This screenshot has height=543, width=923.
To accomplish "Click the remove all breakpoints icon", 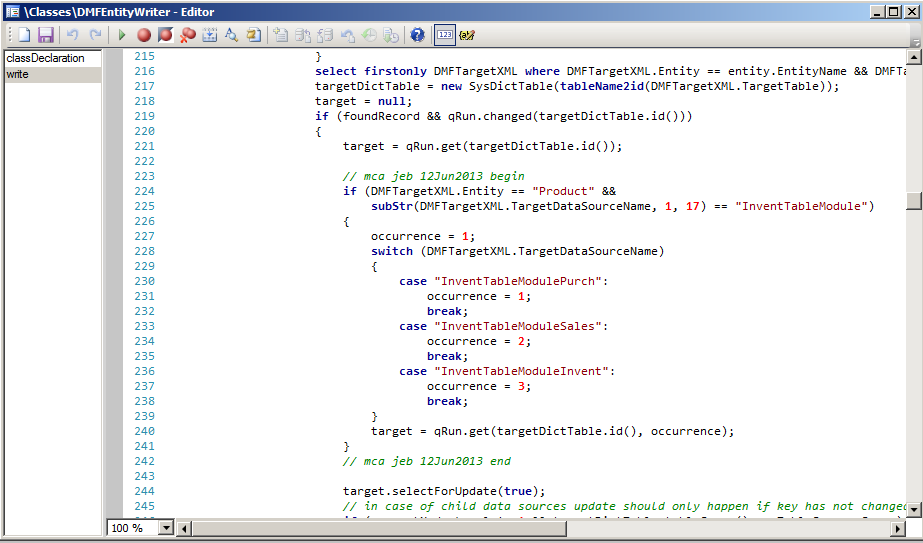I will pos(187,35).
